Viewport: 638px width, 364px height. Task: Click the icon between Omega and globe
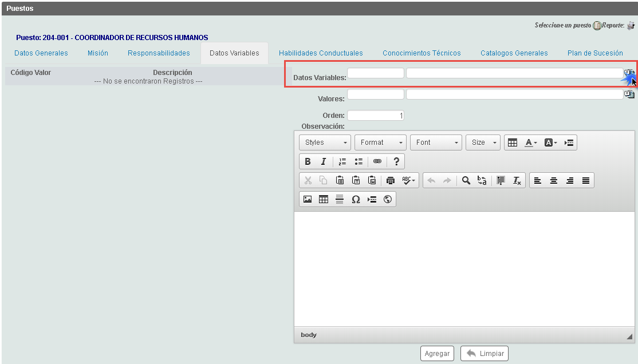tap(372, 200)
